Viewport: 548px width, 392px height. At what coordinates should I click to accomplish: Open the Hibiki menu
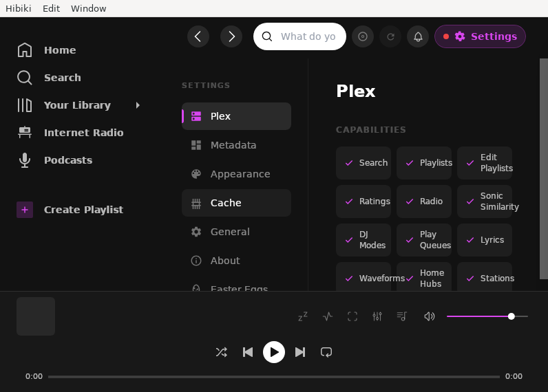tap(19, 8)
